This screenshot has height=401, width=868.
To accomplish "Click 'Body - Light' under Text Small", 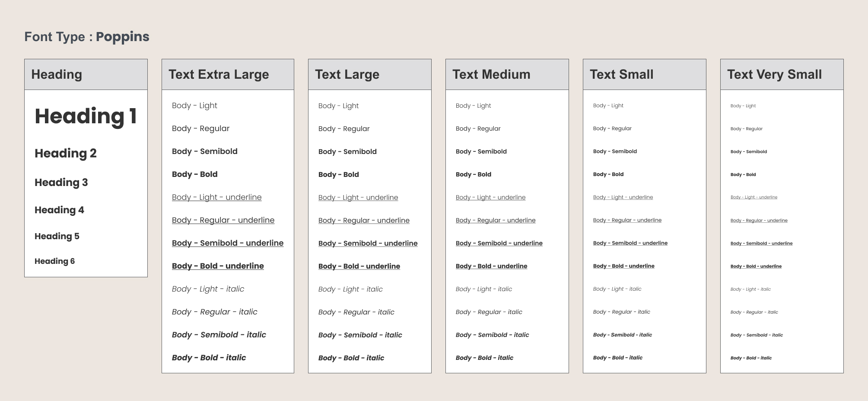I will point(608,106).
